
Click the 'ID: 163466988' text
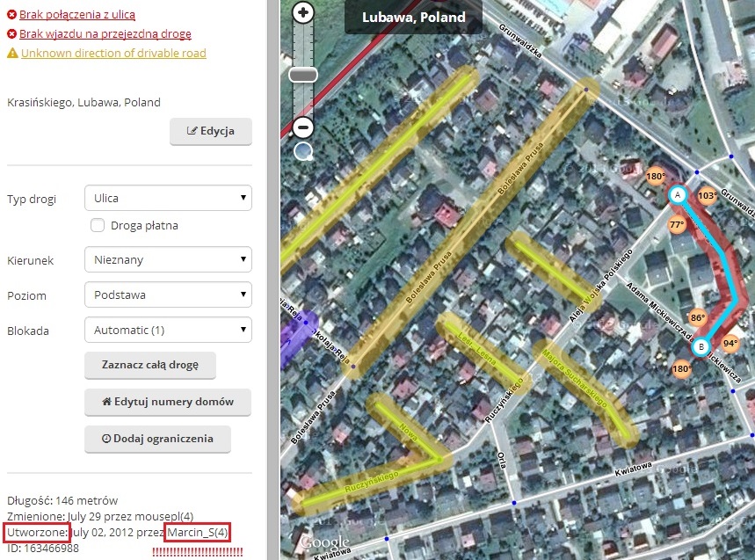(x=43, y=549)
